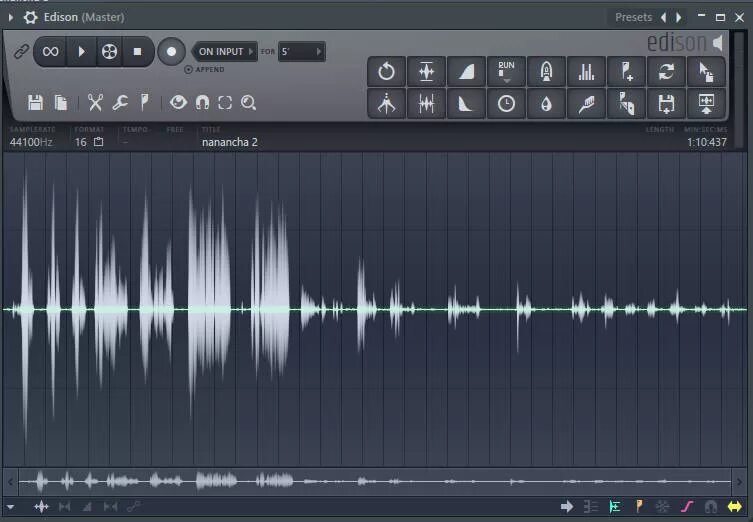Open the ON INPUT record mode dropdown
753x522 pixels.
coord(225,51)
